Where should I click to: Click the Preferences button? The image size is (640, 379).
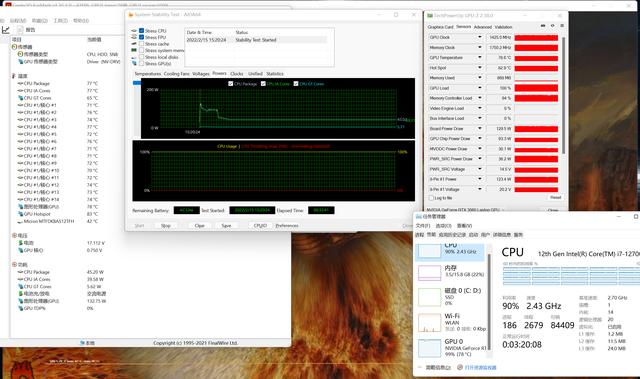tap(287, 226)
